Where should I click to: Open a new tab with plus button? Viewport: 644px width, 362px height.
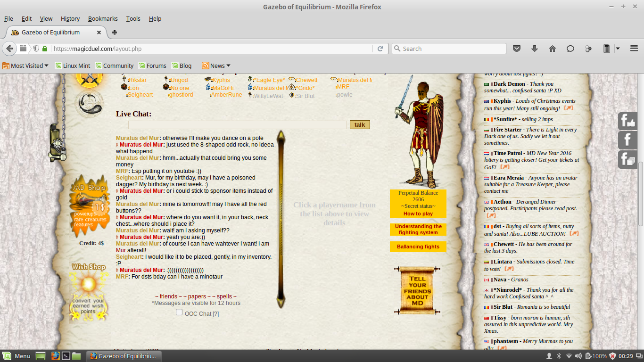tap(114, 33)
